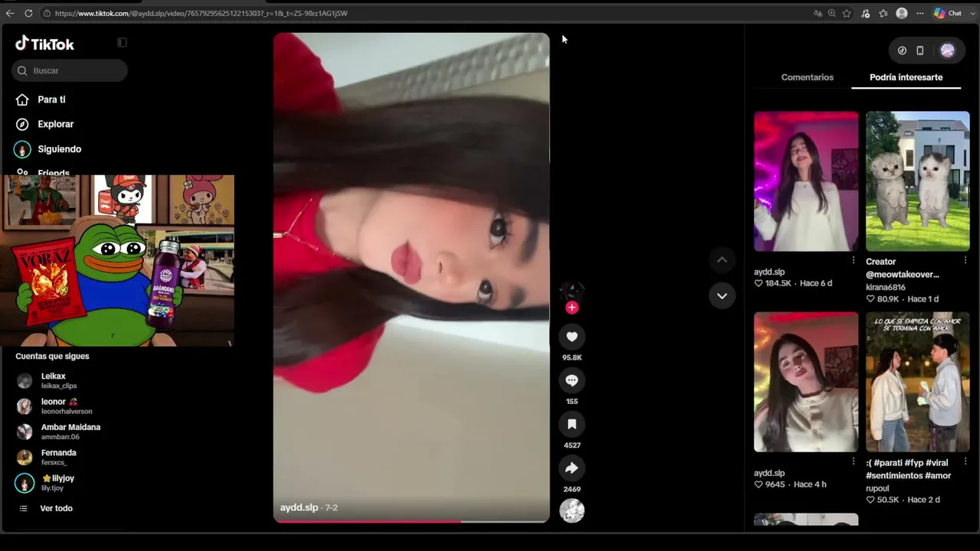Image resolution: width=980 pixels, height=551 pixels.
Task: Click the browser zoom magnifier icon
Action: [x=832, y=13]
